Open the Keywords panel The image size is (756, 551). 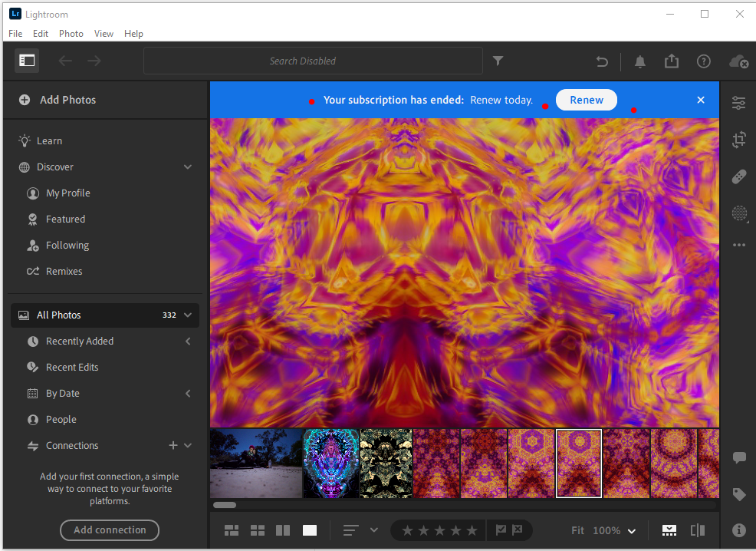click(738, 494)
